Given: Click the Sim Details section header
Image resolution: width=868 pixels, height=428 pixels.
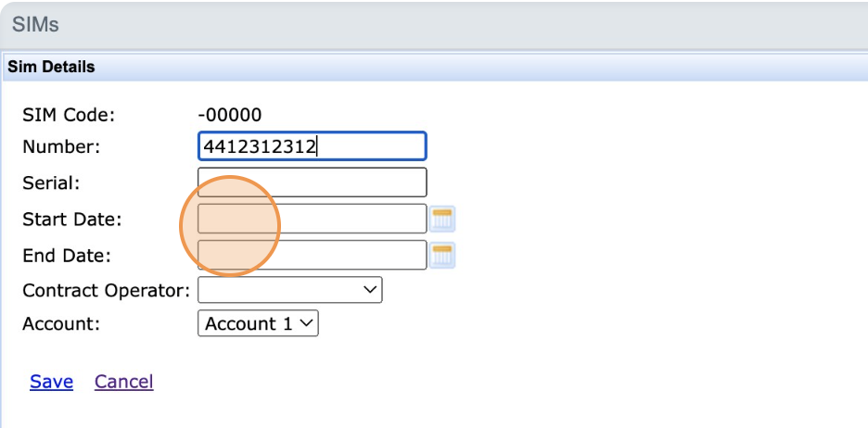Looking at the screenshot, I should (x=51, y=68).
